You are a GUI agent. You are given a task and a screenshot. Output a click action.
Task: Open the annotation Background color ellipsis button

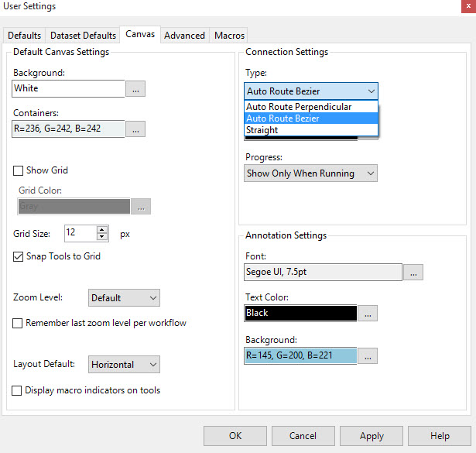[368, 356]
